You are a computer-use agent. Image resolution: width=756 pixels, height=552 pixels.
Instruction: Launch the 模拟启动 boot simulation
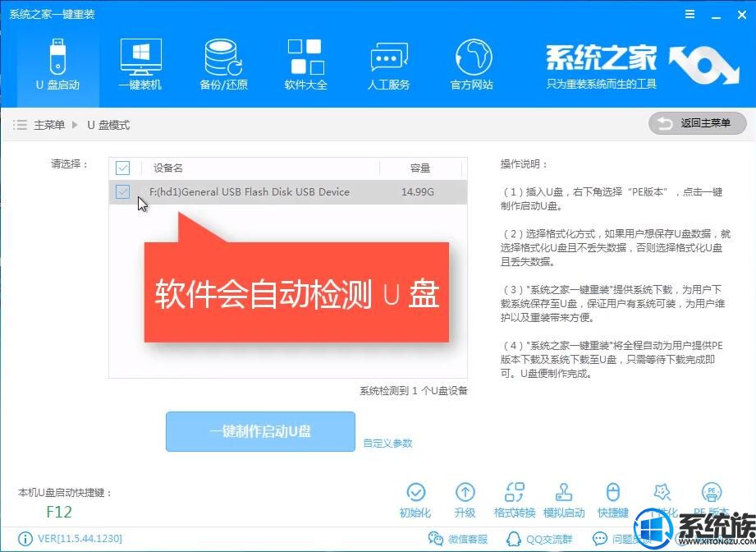[x=564, y=500]
